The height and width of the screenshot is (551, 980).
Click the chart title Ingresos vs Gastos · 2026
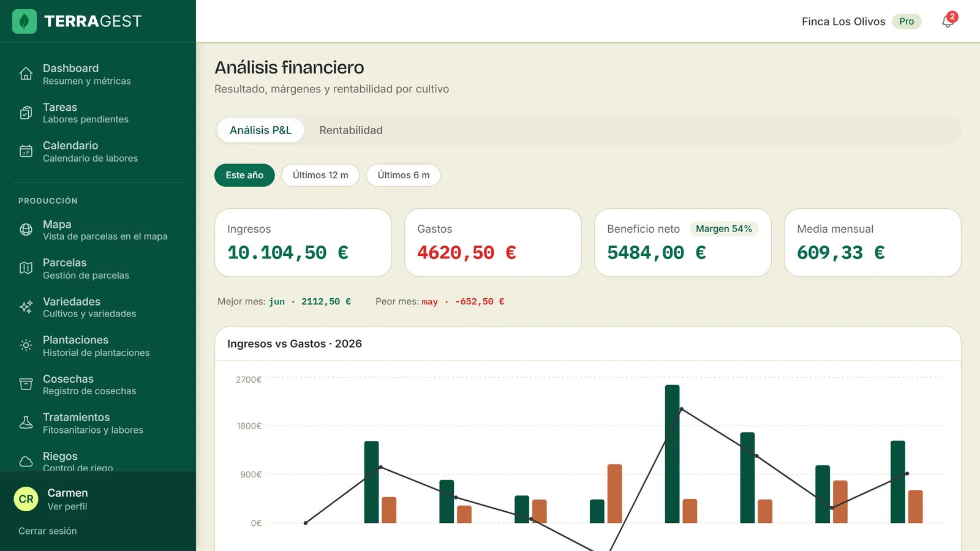[x=295, y=343]
